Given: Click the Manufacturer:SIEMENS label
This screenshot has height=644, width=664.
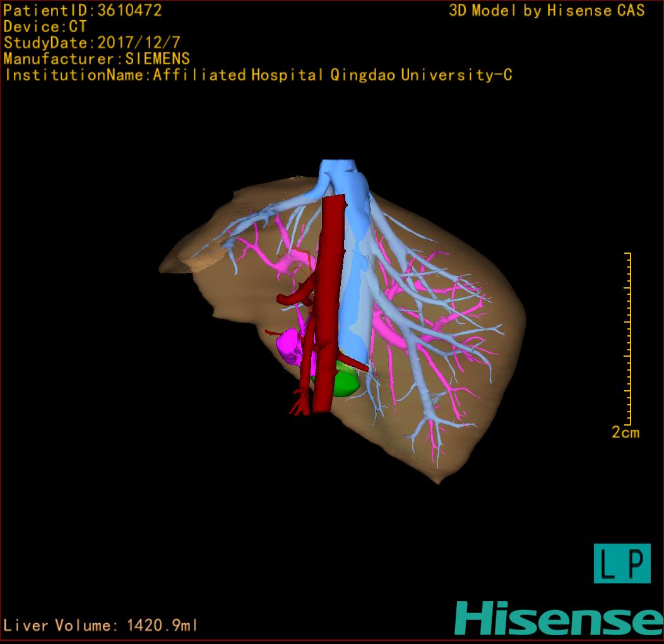Looking at the screenshot, I should (x=97, y=59).
